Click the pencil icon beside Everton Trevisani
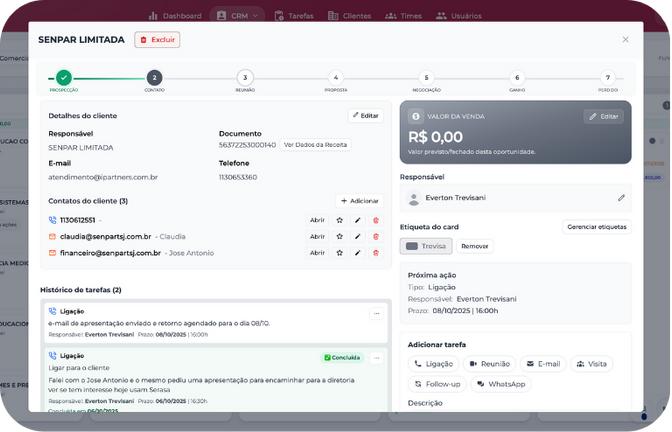Viewport: 672px width, 432px height. [621, 198]
